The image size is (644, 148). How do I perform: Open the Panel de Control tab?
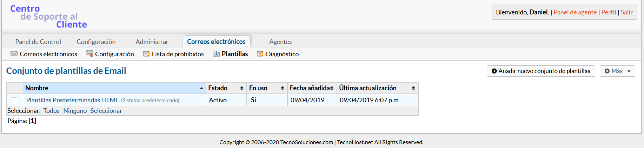click(x=38, y=42)
